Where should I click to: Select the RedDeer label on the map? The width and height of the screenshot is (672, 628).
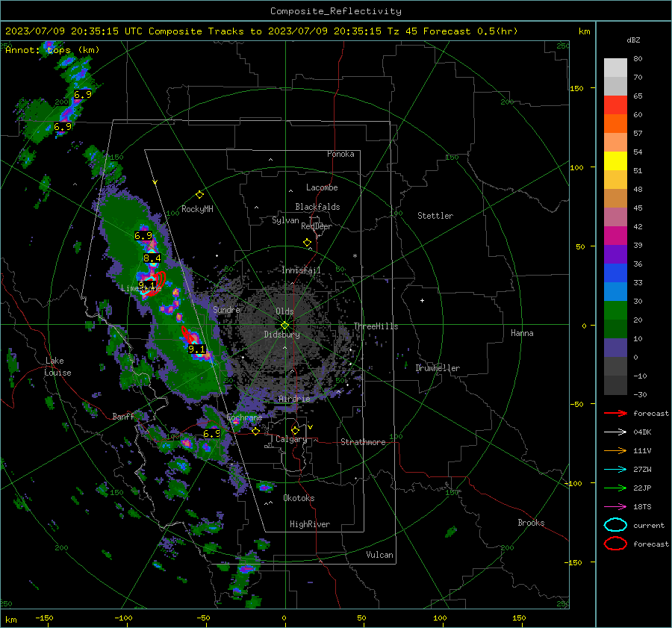(x=317, y=226)
